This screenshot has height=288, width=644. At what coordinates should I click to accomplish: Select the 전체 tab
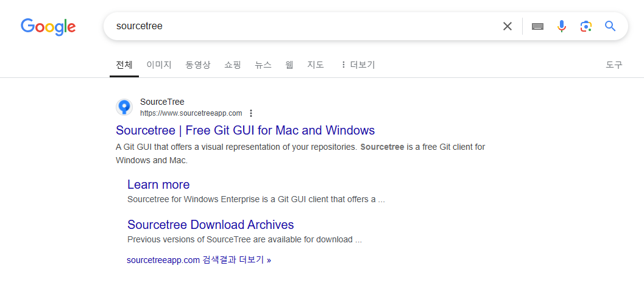click(124, 65)
